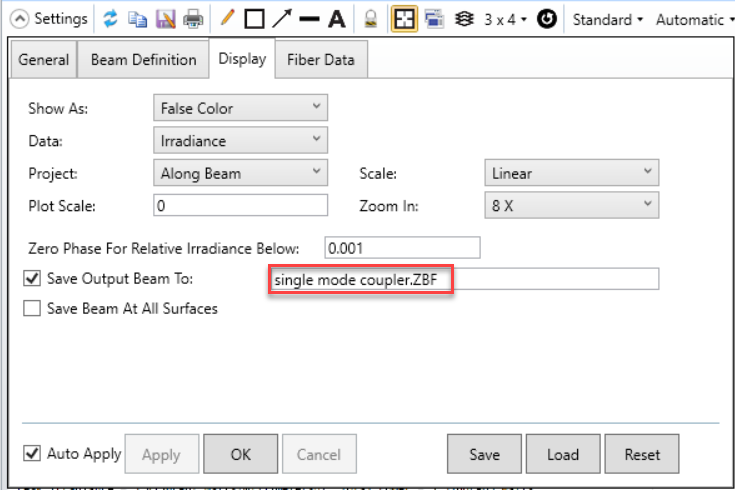Screen dimensions: 735x490
Task: Click the Reset button
Action: coord(642,454)
